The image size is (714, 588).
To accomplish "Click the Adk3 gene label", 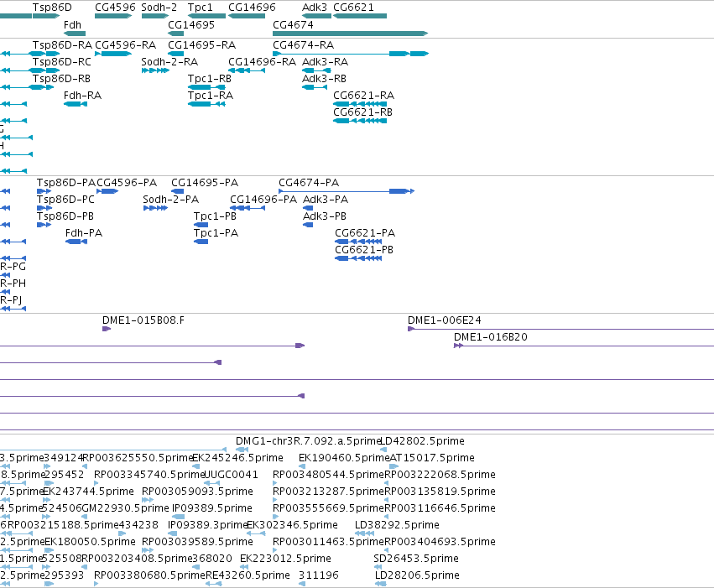I will click(x=315, y=8).
